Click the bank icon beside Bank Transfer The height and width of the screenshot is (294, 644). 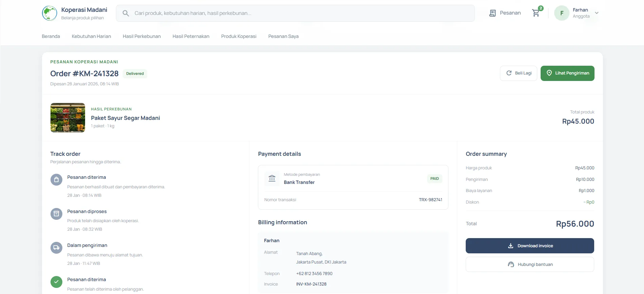pos(272,178)
